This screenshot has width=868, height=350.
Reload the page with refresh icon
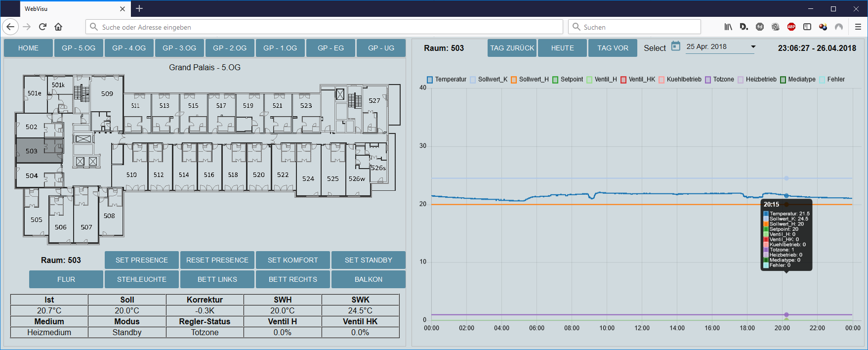click(42, 27)
